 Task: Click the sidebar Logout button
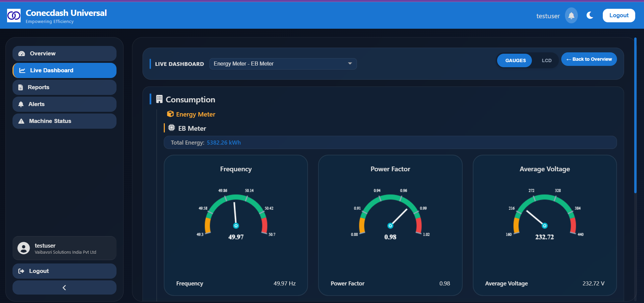point(65,271)
